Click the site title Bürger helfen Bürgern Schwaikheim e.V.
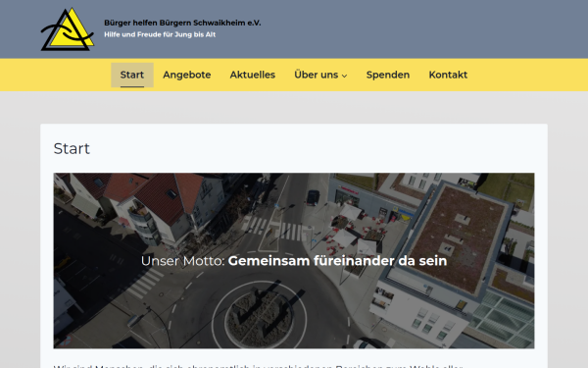 coord(182,23)
